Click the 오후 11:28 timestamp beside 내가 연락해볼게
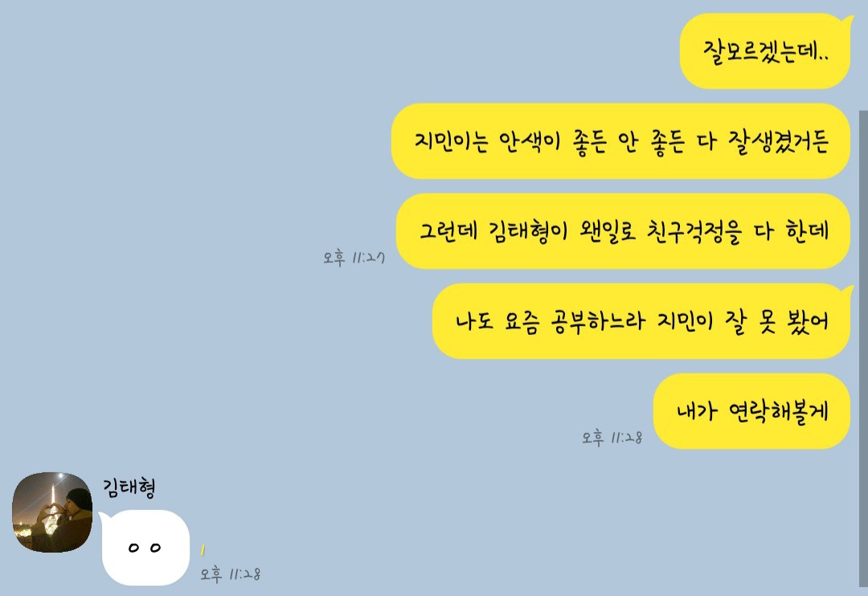 pos(612,438)
